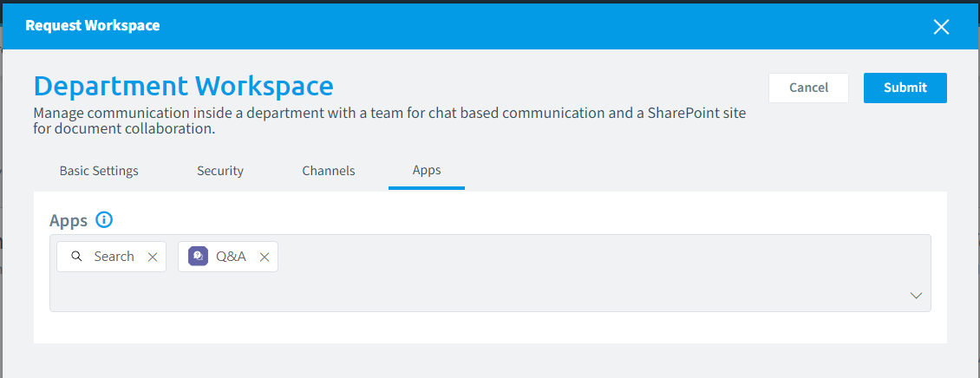
Task: Click the magnifier icon in Search chip
Action: pos(76,256)
